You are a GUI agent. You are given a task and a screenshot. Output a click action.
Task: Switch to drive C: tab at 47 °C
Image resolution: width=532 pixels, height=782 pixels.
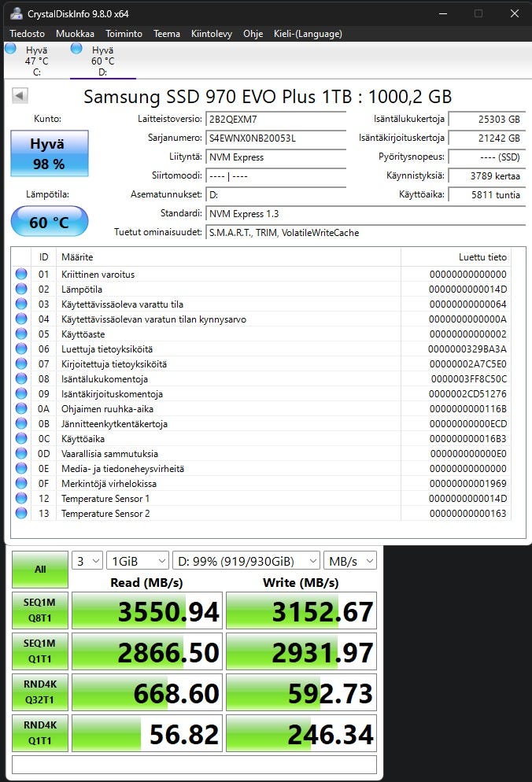(x=36, y=61)
